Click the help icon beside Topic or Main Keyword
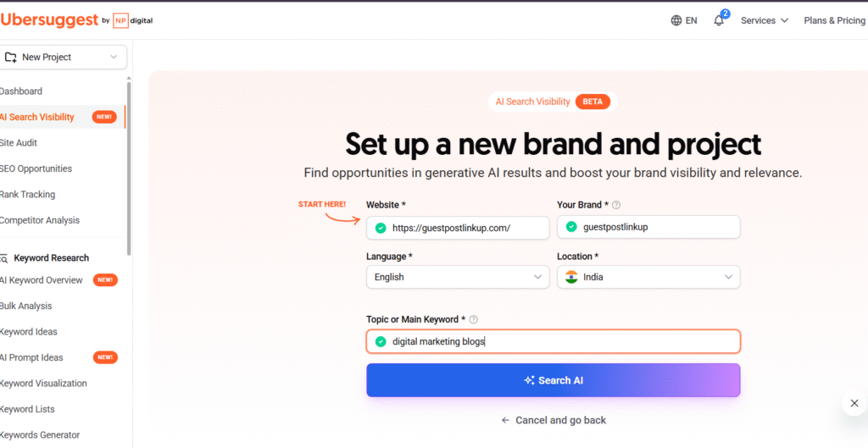The width and height of the screenshot is (868, 448). [473, 319]
